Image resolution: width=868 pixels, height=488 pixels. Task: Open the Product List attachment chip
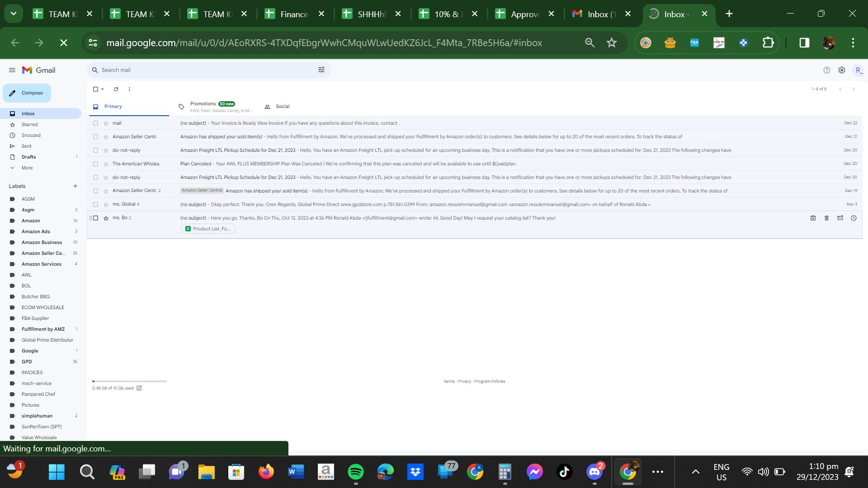pyautogui.click(x=208, y=229)
